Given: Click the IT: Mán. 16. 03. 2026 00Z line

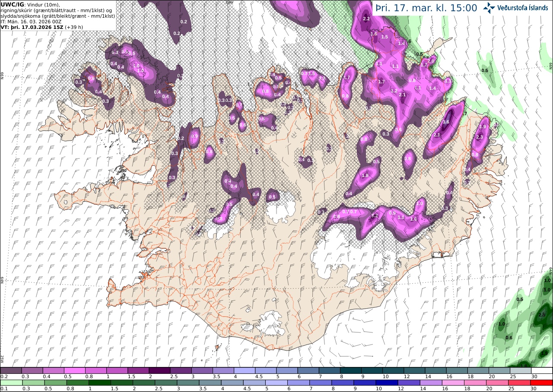Looking at the screenshot, I should point(31,21).
